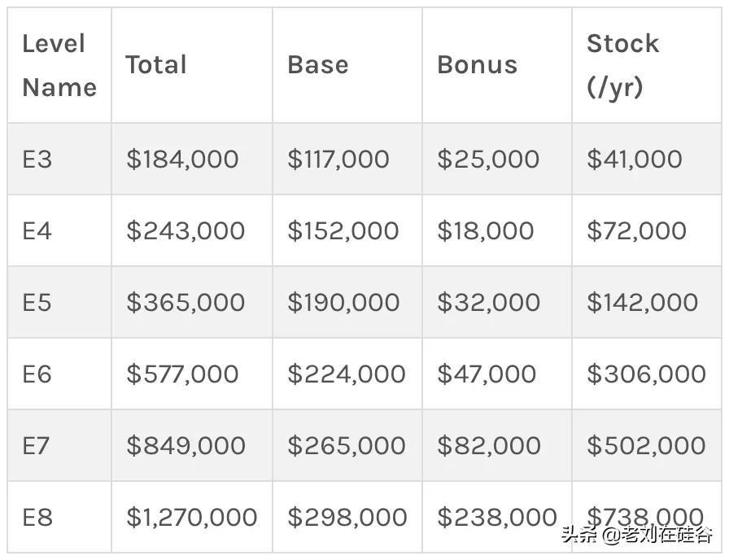Select the E7 bonus $82,000 cell
Viewport: 729px width, 560px height.
(x=497, y=445)
